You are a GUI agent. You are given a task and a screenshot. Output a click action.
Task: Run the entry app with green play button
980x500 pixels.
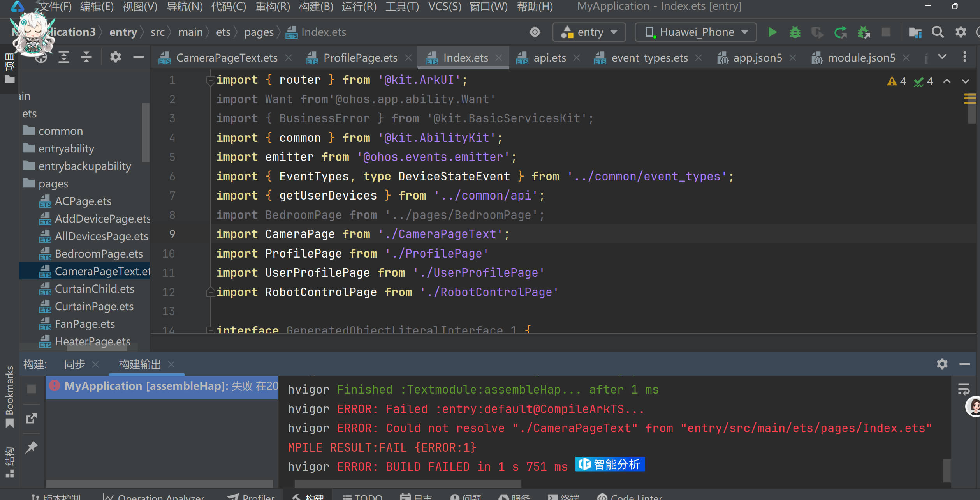click(x=772, y=32)
